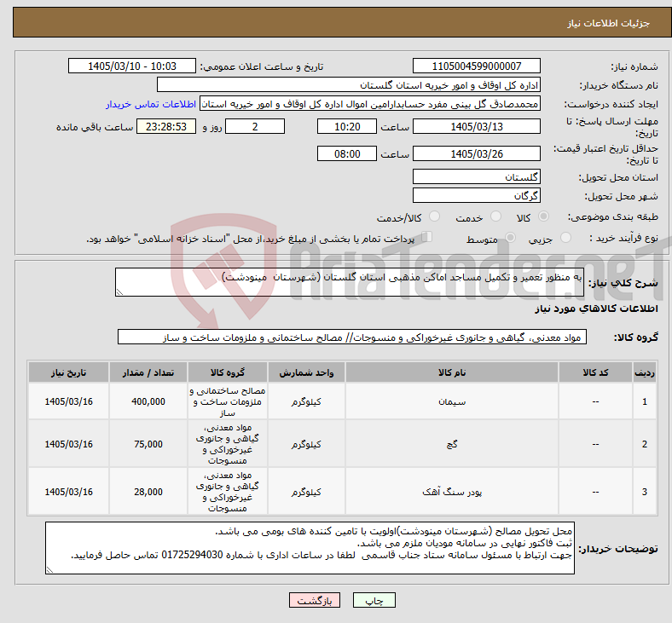This screenshot has width=672, height=623.
Task: Click the description textarea resize handle
Action: click(119, 292)
